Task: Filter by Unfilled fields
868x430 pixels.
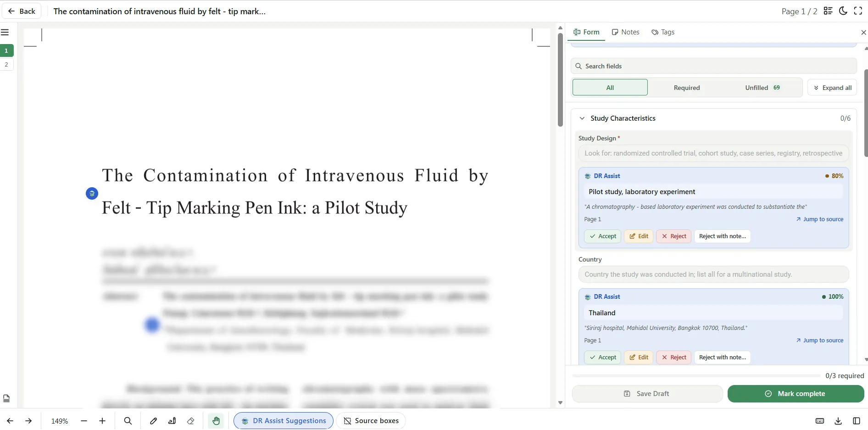Action: tap(762, 88)
